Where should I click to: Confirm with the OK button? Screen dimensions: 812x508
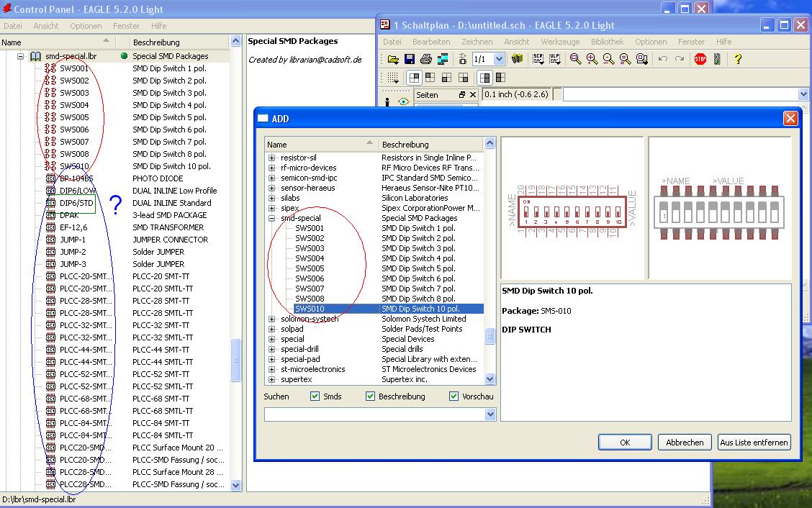pyautogui.click(x=625, y=443)
